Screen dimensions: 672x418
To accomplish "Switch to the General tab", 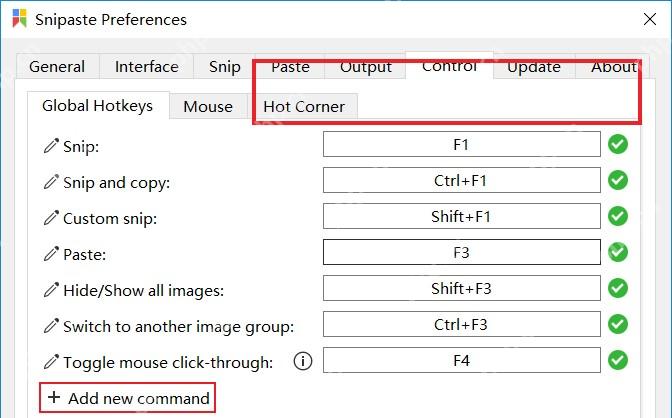I will [x=57, y=67].
